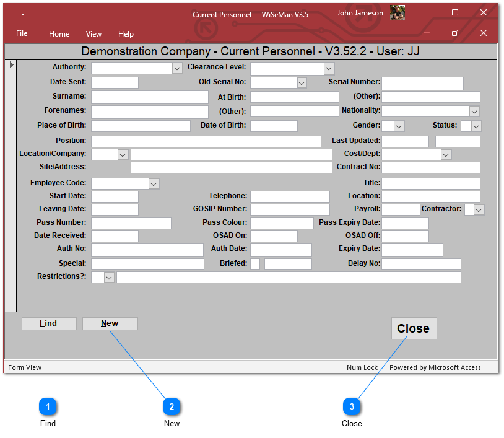Click the New button to add a record
The image size is (504, 438).
click(x=110, y=323)
